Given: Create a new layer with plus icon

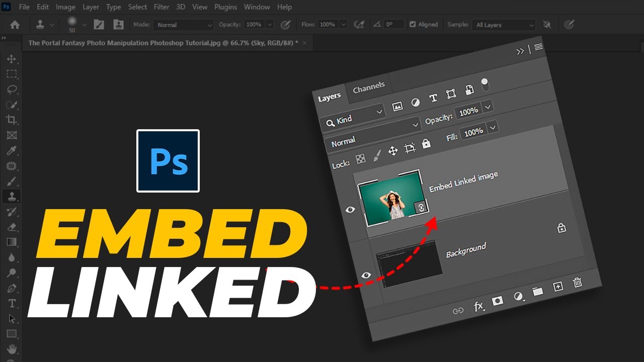Looking at the screenshot, I should tap(557, 287).
